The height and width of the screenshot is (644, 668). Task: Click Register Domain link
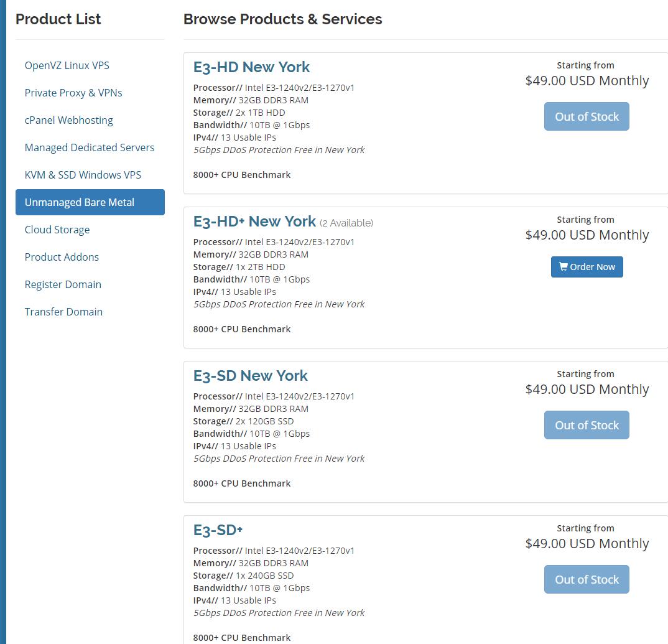tap(63, 284)
